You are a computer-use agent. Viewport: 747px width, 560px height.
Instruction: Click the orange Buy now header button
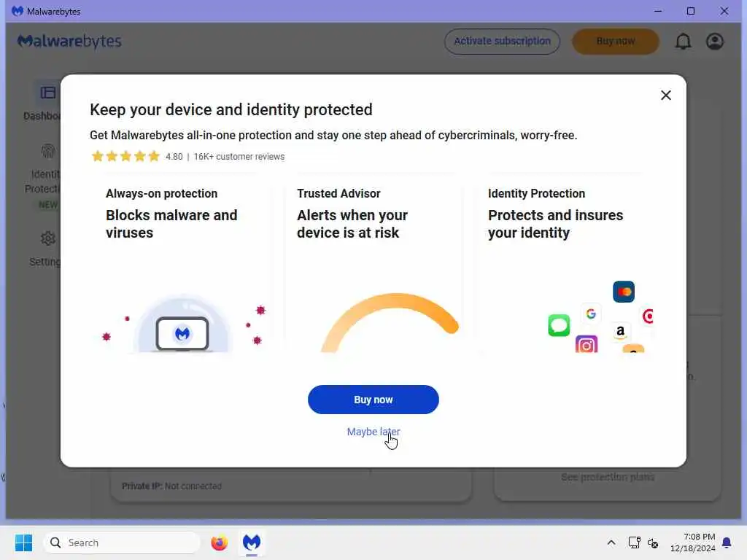click(x=616, y=42)
